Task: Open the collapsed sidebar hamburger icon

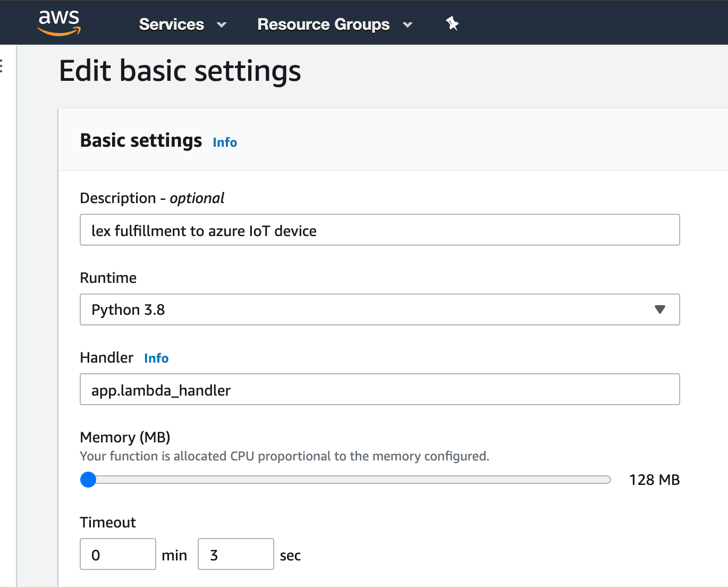Action: pyautogui.click(x=2, y=66)
